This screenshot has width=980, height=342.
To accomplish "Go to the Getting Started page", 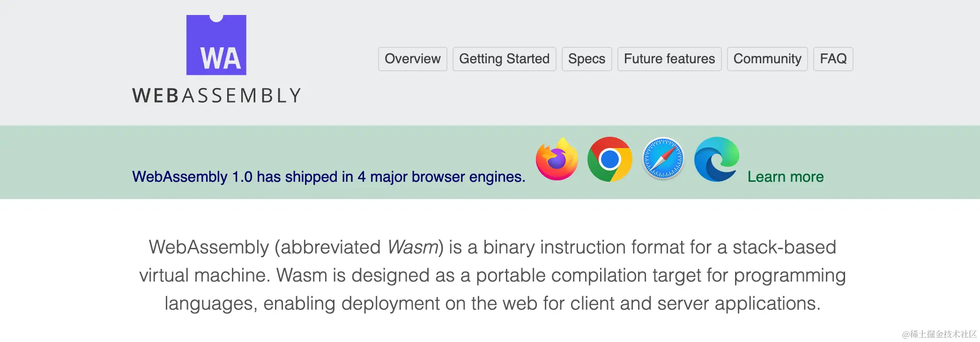I will 504,59.
